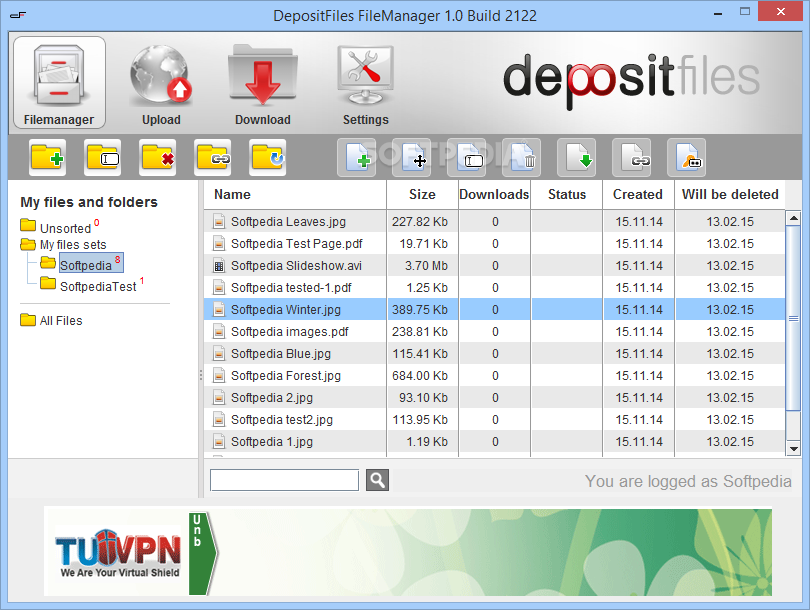Sort by the Created column header

(x=638, y=195)
